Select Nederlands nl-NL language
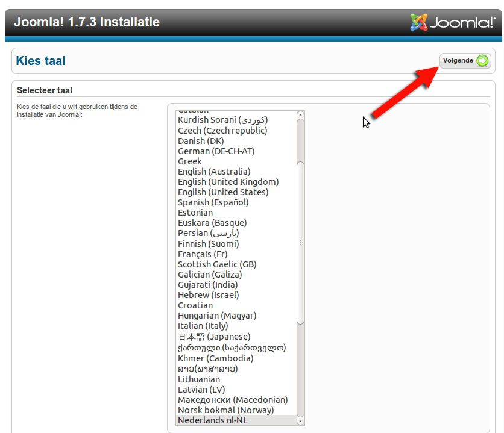Screen dimensions: 504x433 point(236,420)
